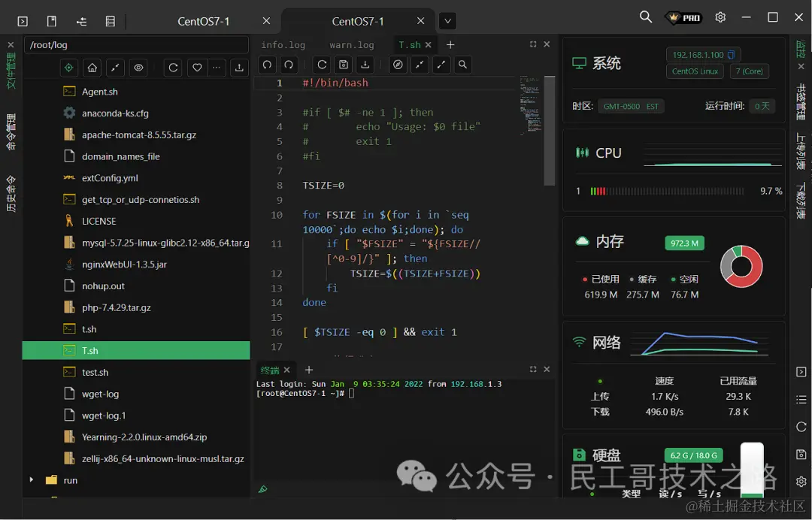This screenshot has height=520, width=812.
Task: Go to home directory via house icon
Action: click(x=92, y=68)
